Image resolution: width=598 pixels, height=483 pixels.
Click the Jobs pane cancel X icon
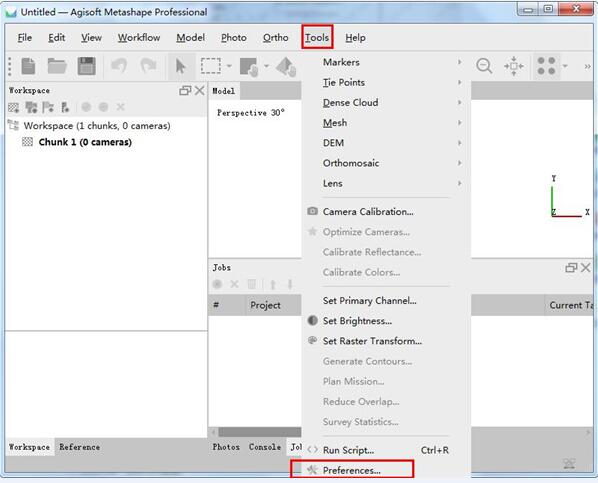pos(234,284)
